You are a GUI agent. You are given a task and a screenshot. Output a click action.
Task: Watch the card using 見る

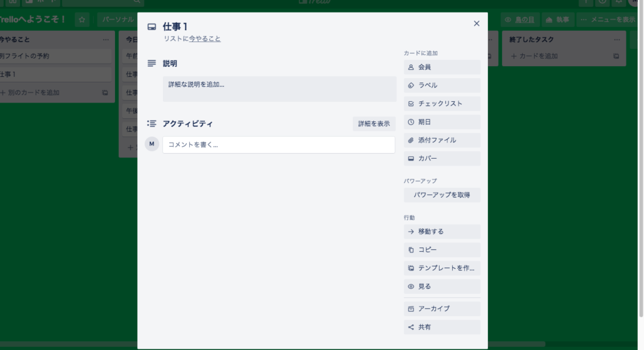(x=442, y=286)
